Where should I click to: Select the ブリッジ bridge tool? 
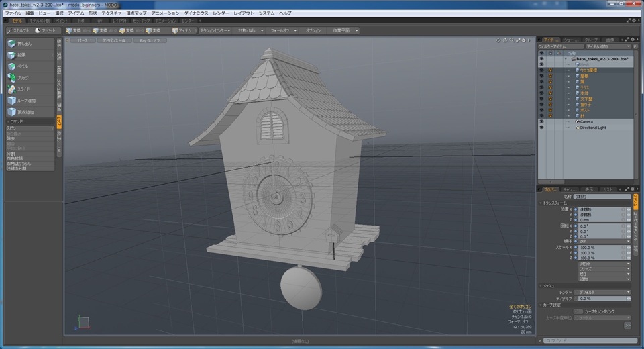pos(30,78)
